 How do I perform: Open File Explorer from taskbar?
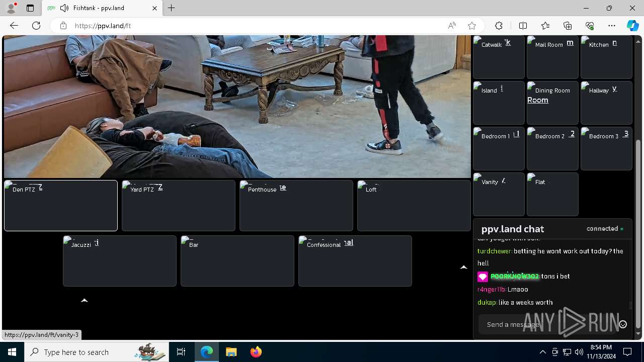coord(231,352)
